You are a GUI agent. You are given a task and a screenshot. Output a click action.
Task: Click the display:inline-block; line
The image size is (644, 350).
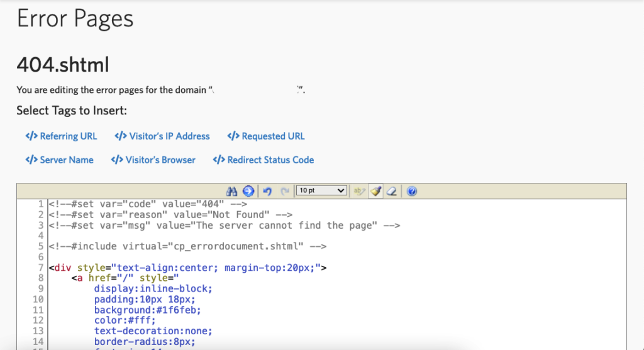click(153, 289)
